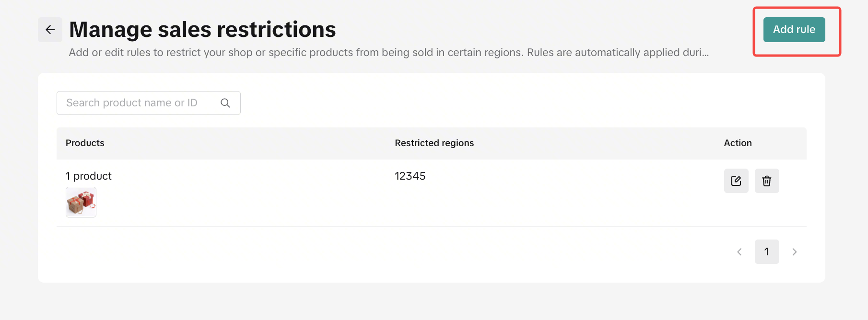Select page 1 in pagination
868x320 pixels.
pos(766,252)
